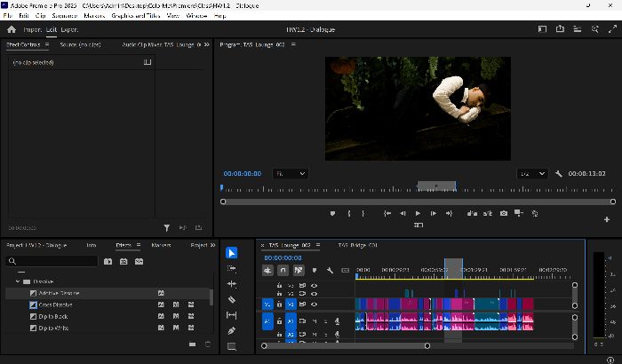This screenshot has height=364, width=622.
Task: Switch to TAS Bridge 001 sequence tab
Action: (357, 245)
